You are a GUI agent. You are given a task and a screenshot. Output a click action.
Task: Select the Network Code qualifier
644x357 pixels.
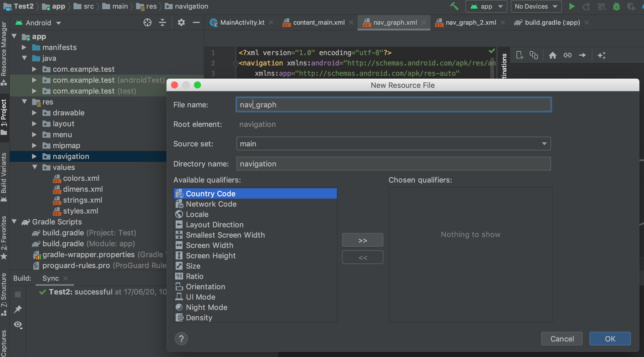(255, 204)
